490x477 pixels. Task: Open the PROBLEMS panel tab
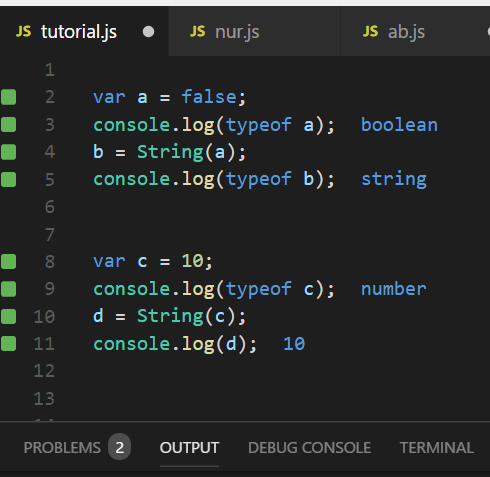(62, 447)
